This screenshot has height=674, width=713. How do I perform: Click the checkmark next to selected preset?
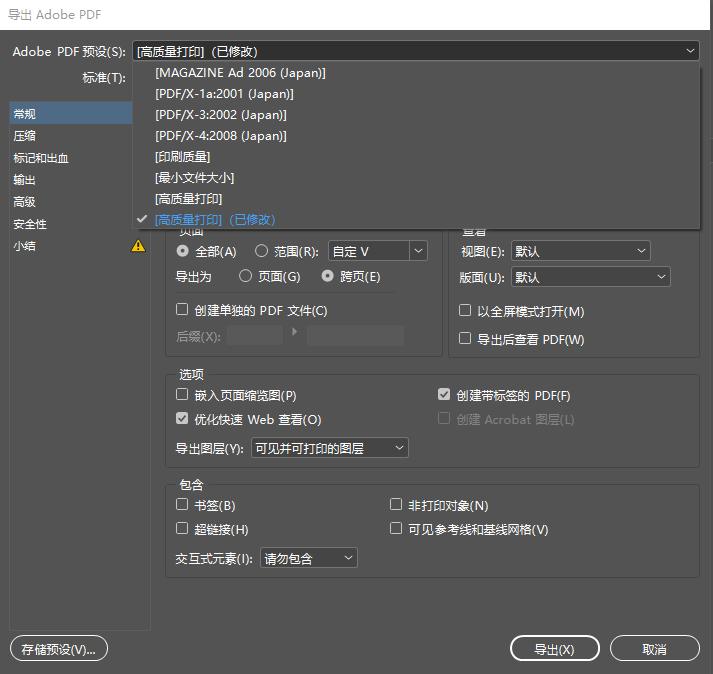point(142,219)
